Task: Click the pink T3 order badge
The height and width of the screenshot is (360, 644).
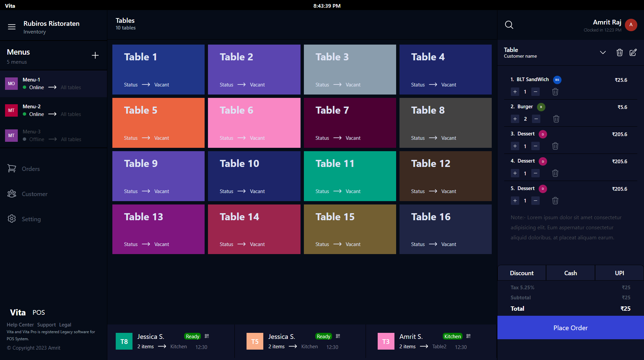Action: tap(386, 341)
